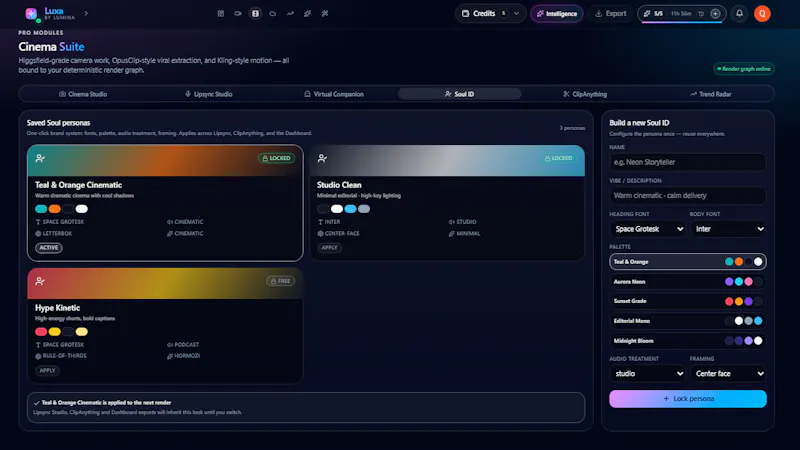Click the PODCAST audio label on Hype Kinetic card
Viewport: 800px width, 450px height.
click(183, 345)
